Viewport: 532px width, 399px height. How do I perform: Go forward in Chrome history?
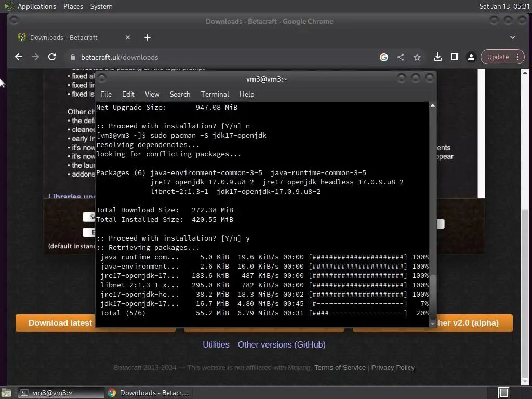tap(35, 57)
